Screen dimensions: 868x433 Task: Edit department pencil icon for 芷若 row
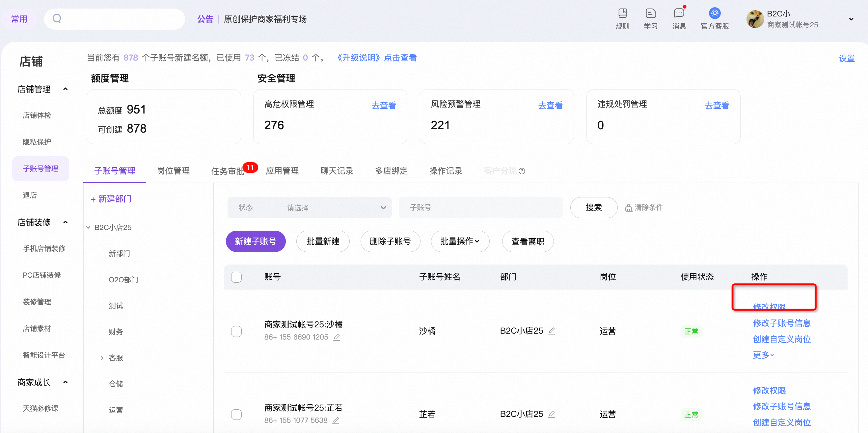coord(551,414)
